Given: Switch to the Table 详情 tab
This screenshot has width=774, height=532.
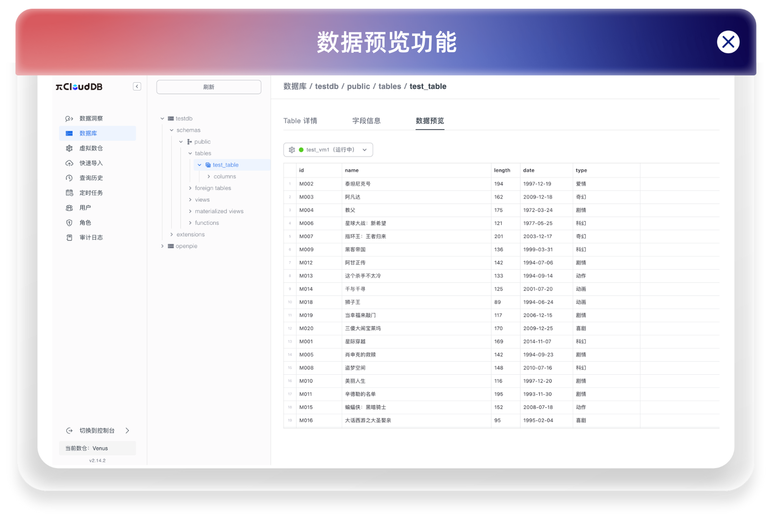Looking at the screenshot, I should (300, 121).
